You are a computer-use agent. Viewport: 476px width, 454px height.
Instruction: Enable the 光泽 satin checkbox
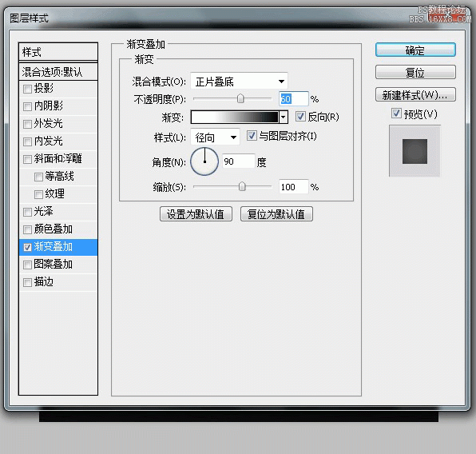27,212
